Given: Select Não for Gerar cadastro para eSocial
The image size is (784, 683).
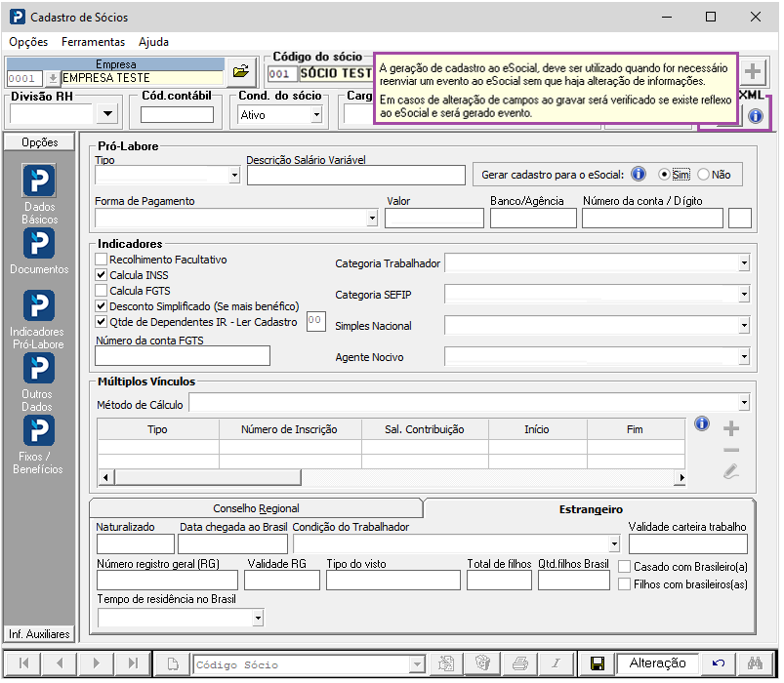Looking at the screenshot, I should coord(703,174).
